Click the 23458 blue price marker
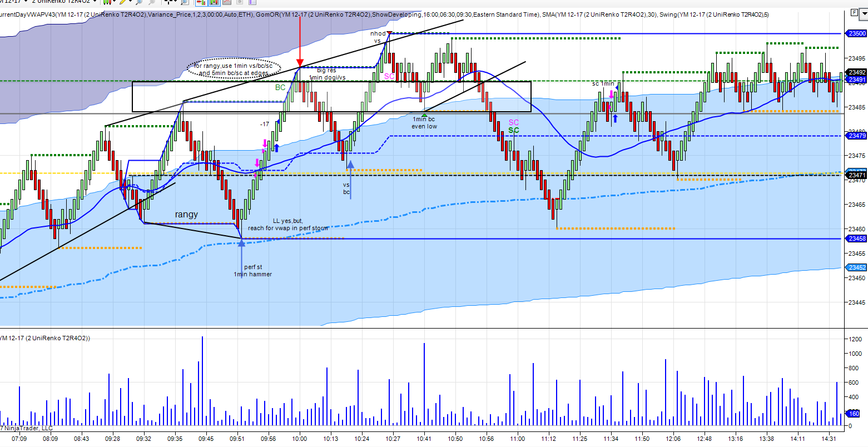This screenshot has width=868, height=447. tap(856, 239)
